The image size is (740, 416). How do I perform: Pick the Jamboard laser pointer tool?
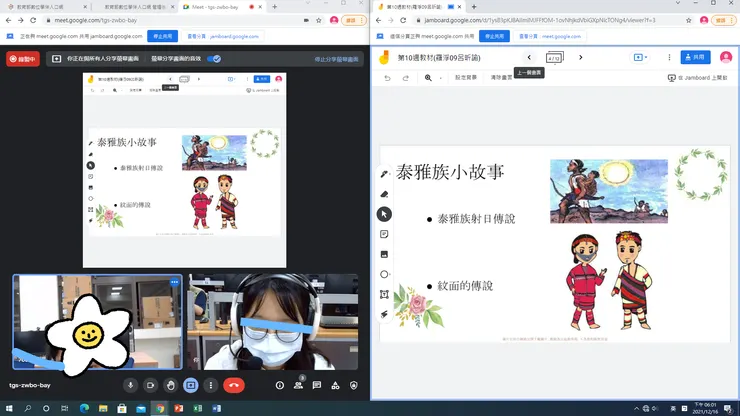(x=384, y=314)
